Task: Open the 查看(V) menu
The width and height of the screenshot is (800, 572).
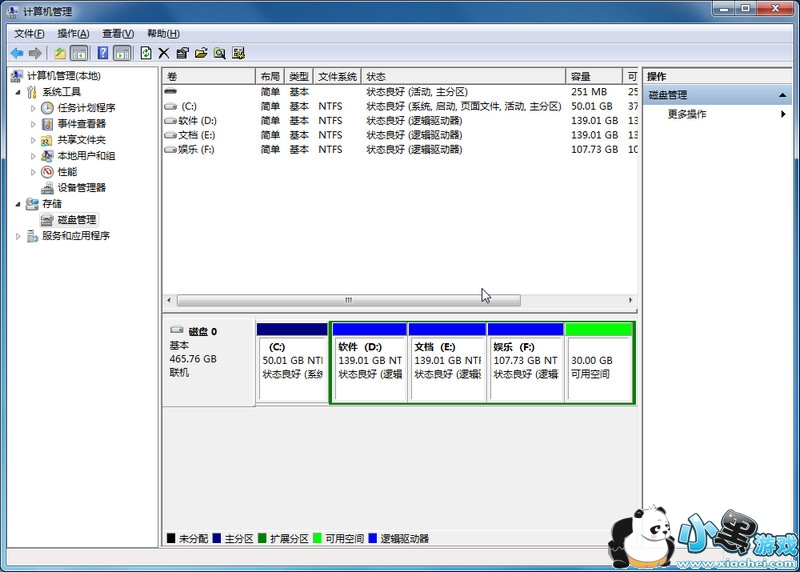Action: point(117,34)
